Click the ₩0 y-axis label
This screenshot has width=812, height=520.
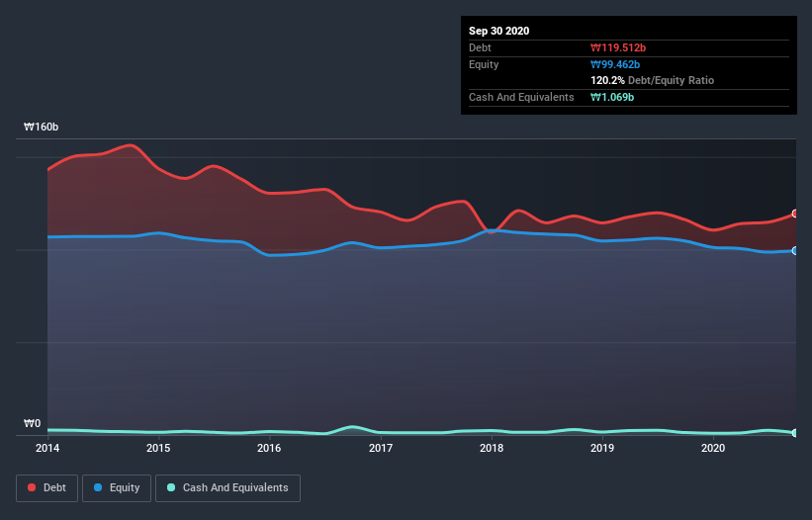point(32,423)
